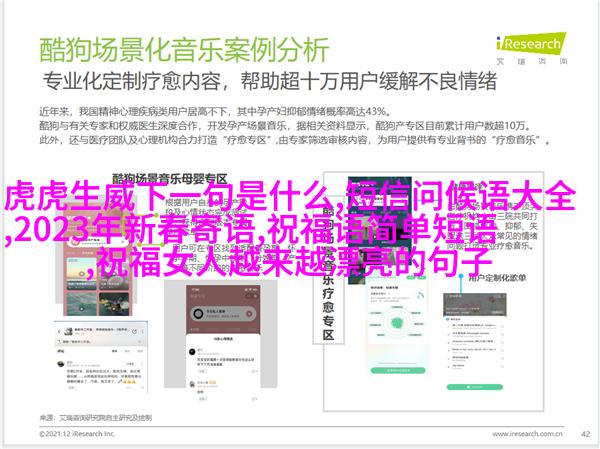
Task: Open www.iresearch.com.cn link
Action: coord(527,434)
